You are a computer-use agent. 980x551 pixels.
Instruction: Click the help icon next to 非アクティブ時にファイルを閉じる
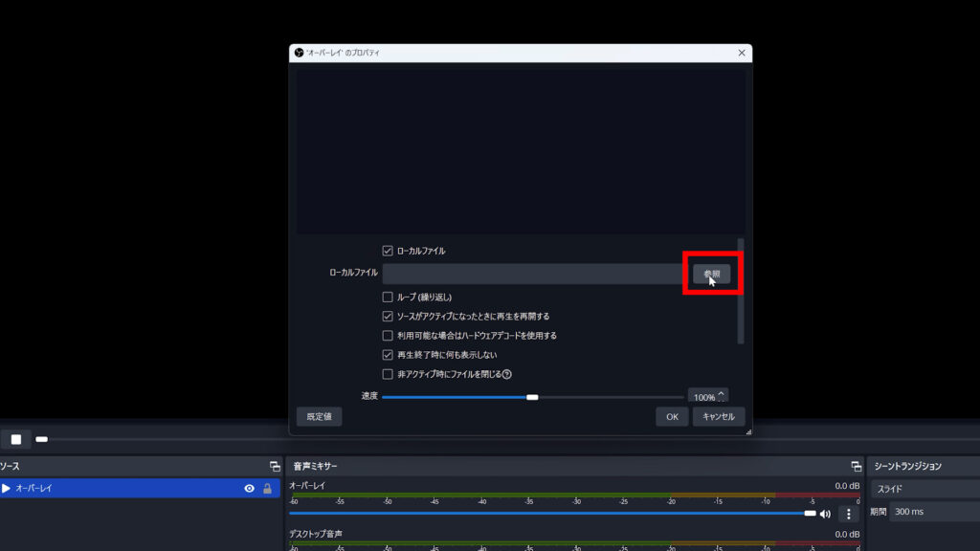(508, 375)
